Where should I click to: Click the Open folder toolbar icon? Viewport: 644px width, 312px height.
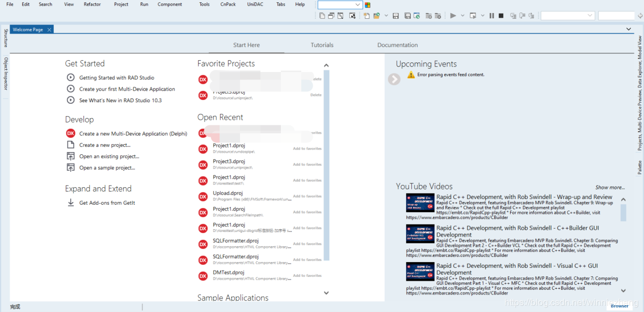pyautogui.click(x=376, y=16)
